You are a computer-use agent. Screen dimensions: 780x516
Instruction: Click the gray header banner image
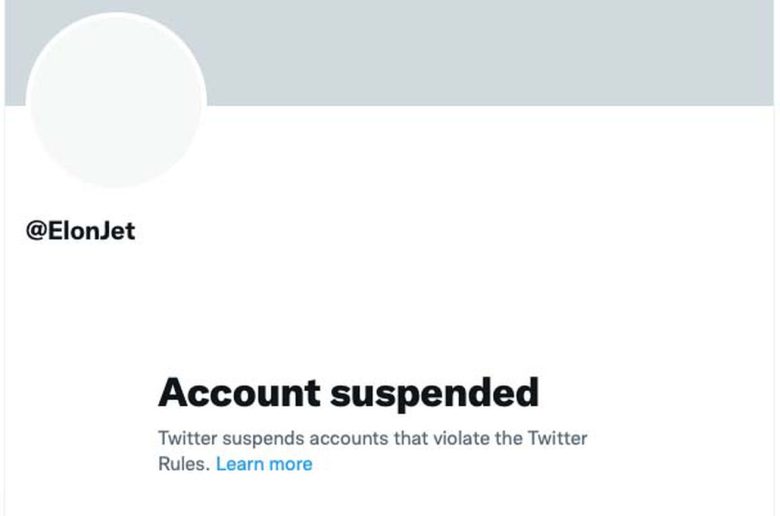[390, 53]
